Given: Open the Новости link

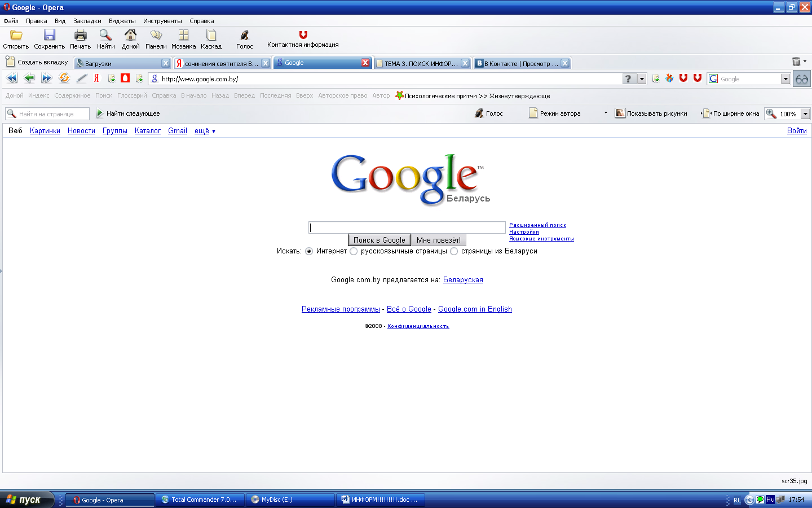Looking at the screenshot, I should point(81,131).
